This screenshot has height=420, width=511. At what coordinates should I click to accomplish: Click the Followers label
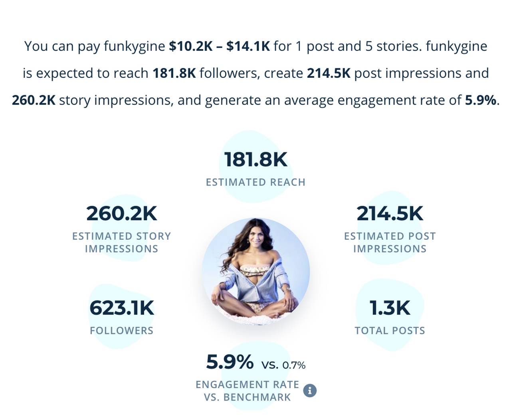pos(122,331)
